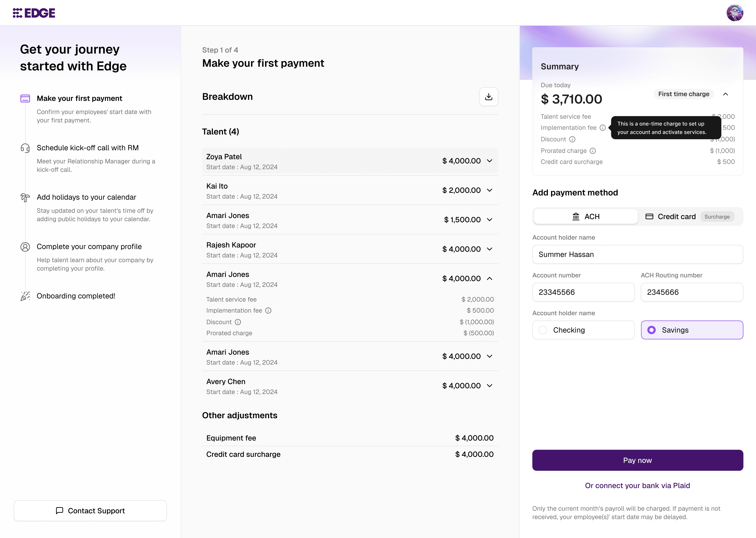Click info icon beside Summary Discount
Screen dimensions: 756x538
(x=572, y=139)
